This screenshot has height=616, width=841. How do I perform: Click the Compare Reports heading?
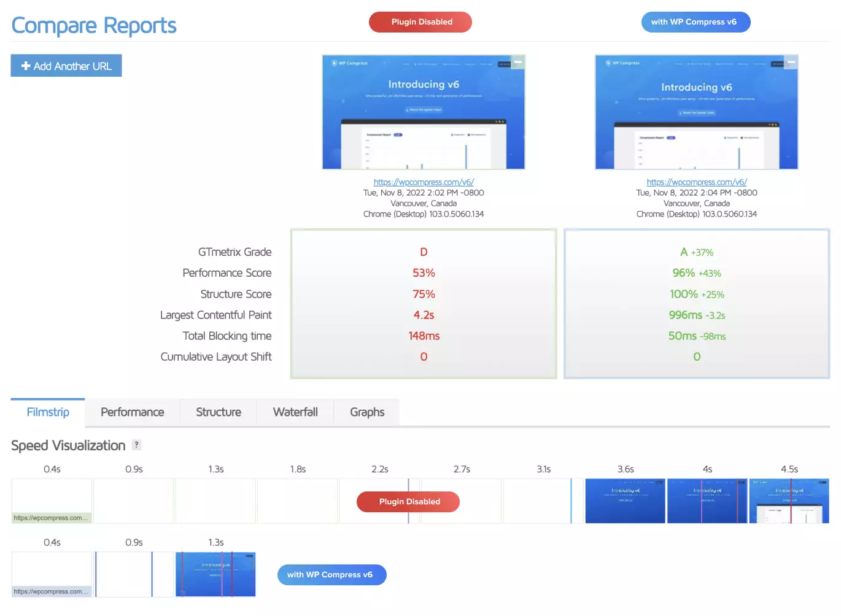(x=94, y=26)
